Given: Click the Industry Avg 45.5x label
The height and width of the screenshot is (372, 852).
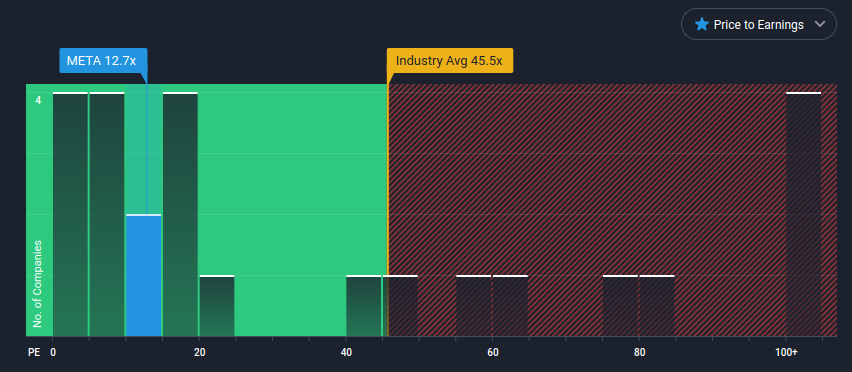Looking at the screenshot, I should 450,60.
